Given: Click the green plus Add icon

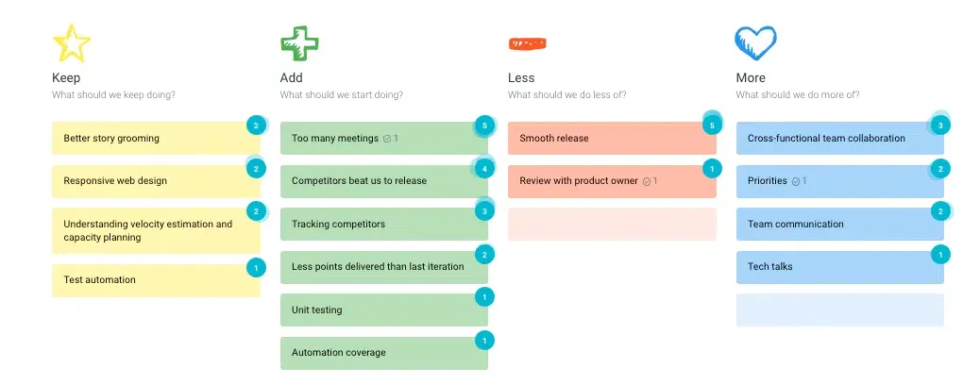Looking at the screenshot, I should 299,43.
